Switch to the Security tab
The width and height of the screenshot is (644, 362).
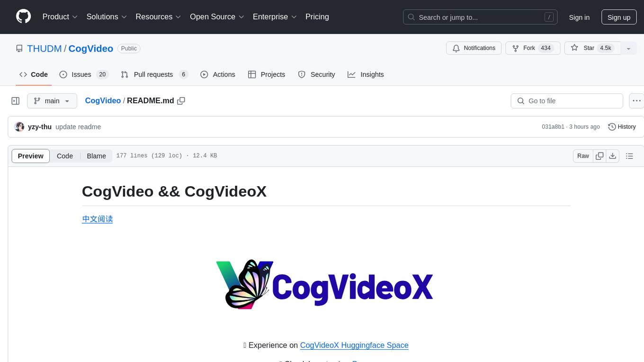tap(316, 74)
